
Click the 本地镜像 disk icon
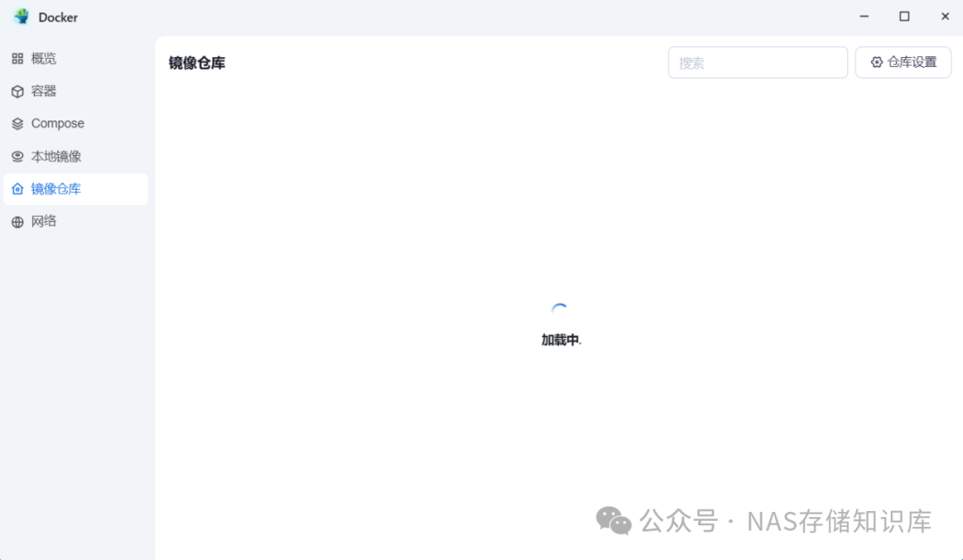click(x=17, y=157)
